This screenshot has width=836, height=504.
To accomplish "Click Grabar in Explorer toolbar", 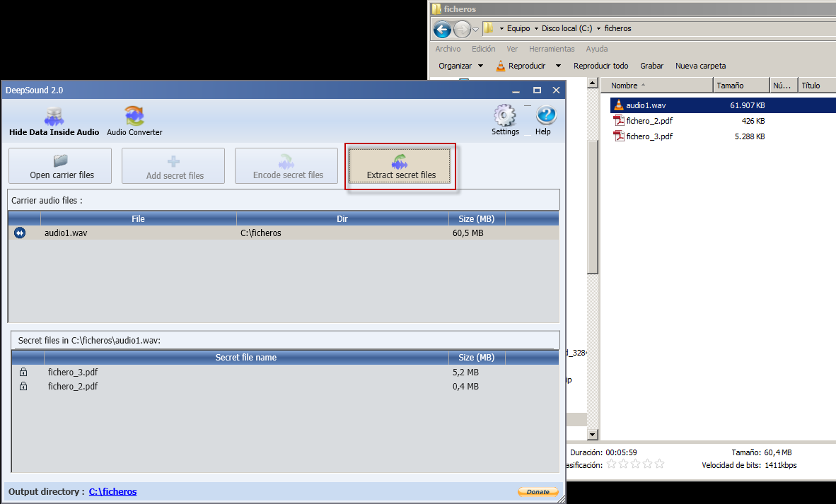I will click(x=651, y=66).
